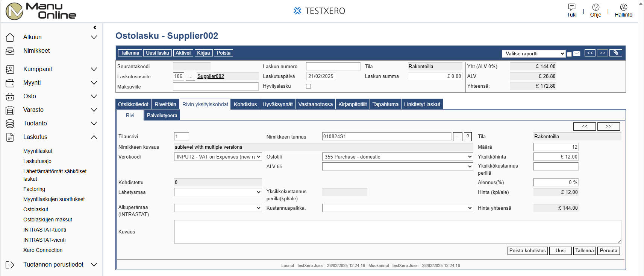Click the Poista kohdistus button
This screenshot has width=644, height=276.
click(x=527, y=251)
